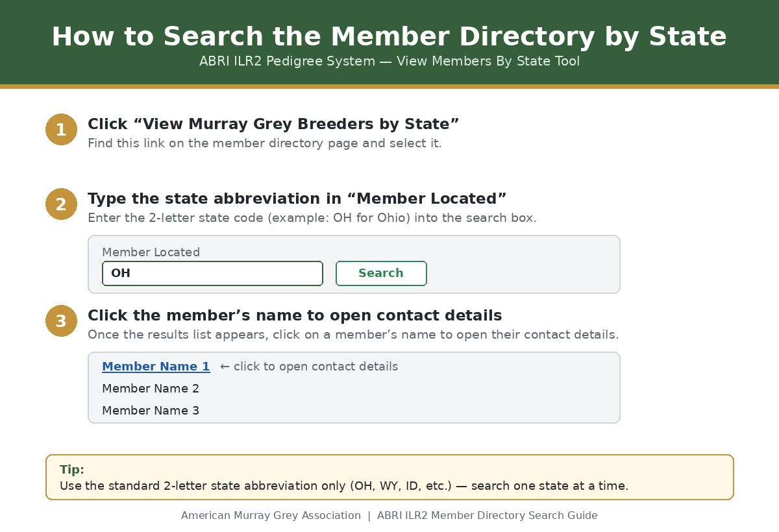This screenshot has height=532, width=779.
Task: Click the green Search button
Action: (381, 273)
